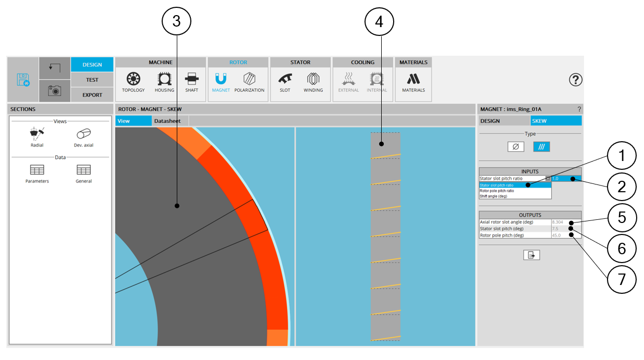Open the Parameters data table
The height and width of the screenshot is (360, 644).
tap(37, 173)
